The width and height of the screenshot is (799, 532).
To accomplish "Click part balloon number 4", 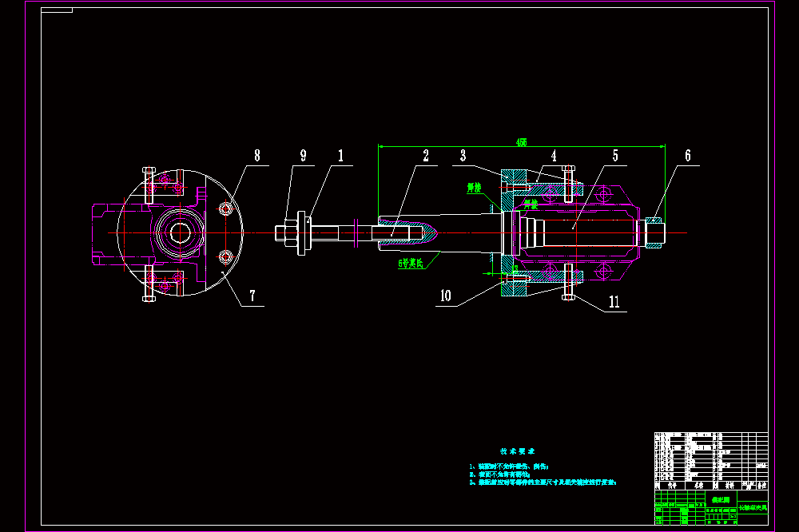I will click(x=554, y=156).
